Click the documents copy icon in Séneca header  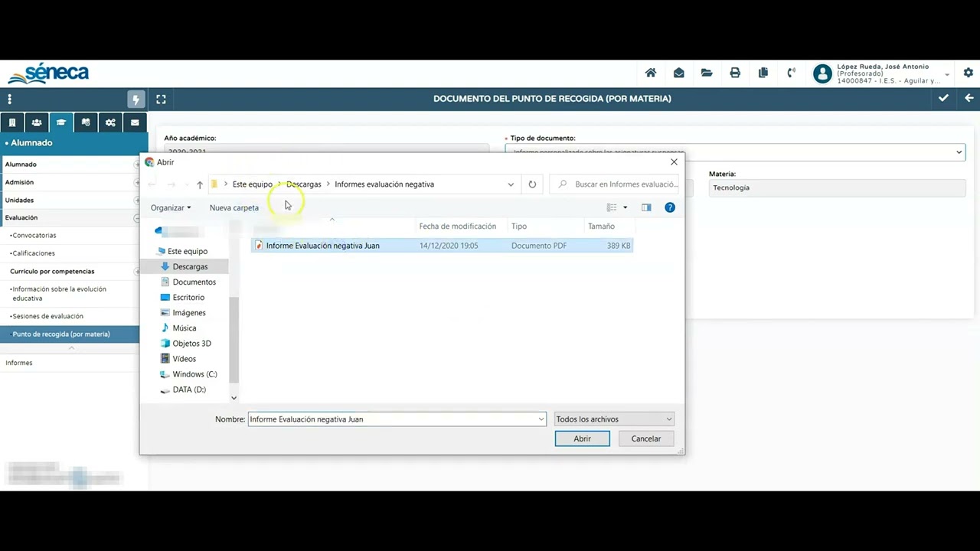click(763, 73)
